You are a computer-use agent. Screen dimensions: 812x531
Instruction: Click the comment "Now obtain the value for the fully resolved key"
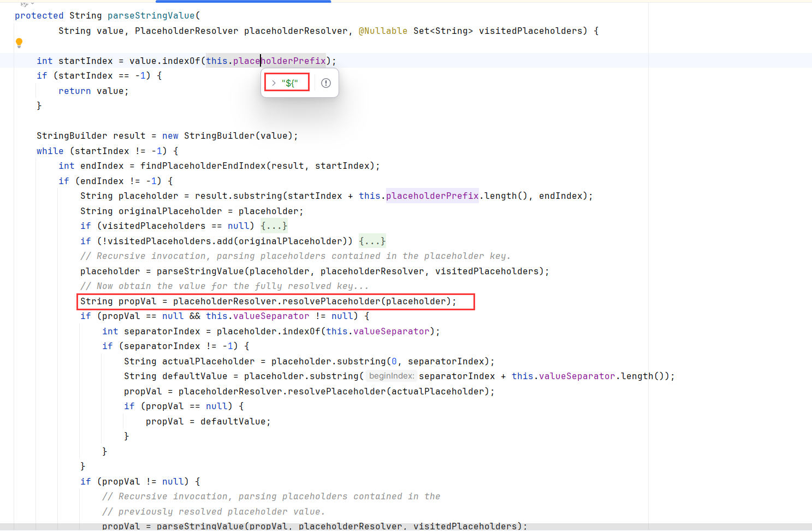point(225,286)
